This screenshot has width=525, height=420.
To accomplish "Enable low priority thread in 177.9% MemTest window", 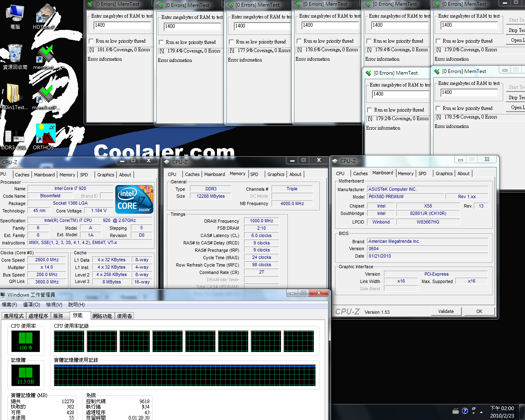I will coord(232,42).
